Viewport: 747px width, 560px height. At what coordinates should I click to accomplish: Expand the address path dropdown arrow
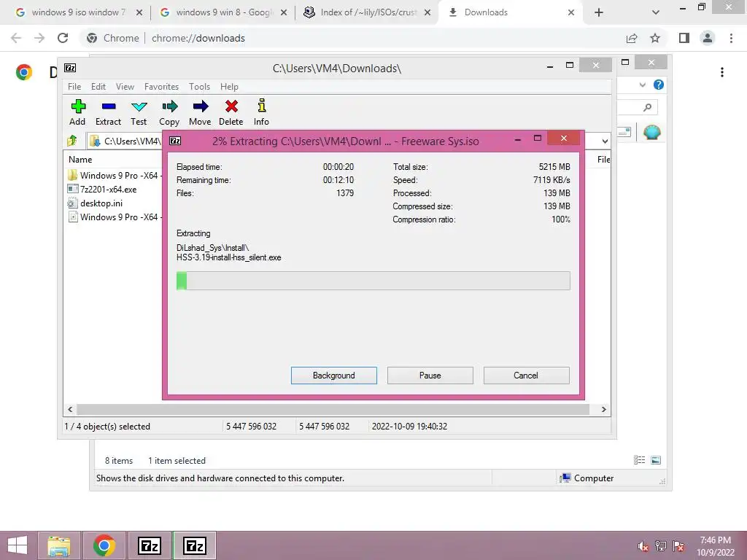coord(605,141)
